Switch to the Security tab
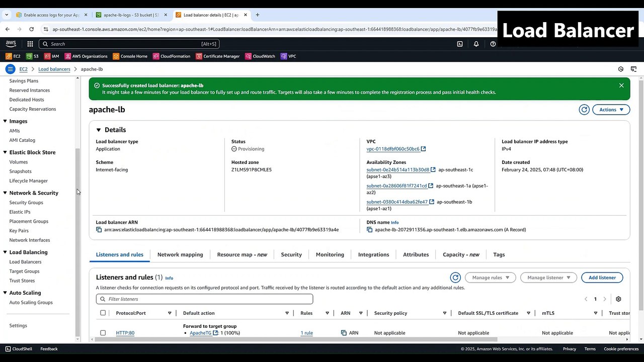 point(291,254)
